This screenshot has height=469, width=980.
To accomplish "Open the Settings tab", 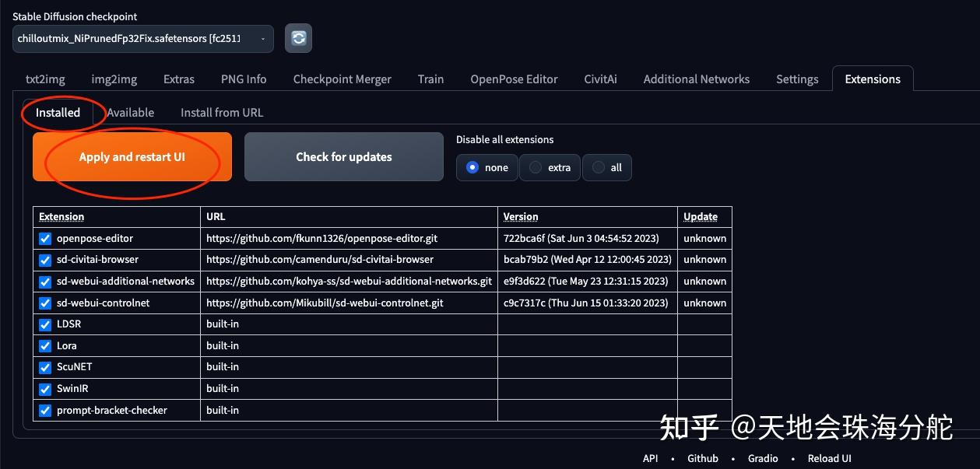I will pyautogui.click(x=796, y=79).
